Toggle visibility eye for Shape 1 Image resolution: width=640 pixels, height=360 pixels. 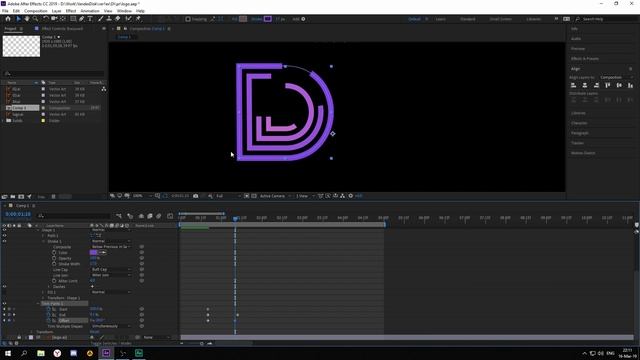pos(4,230)
